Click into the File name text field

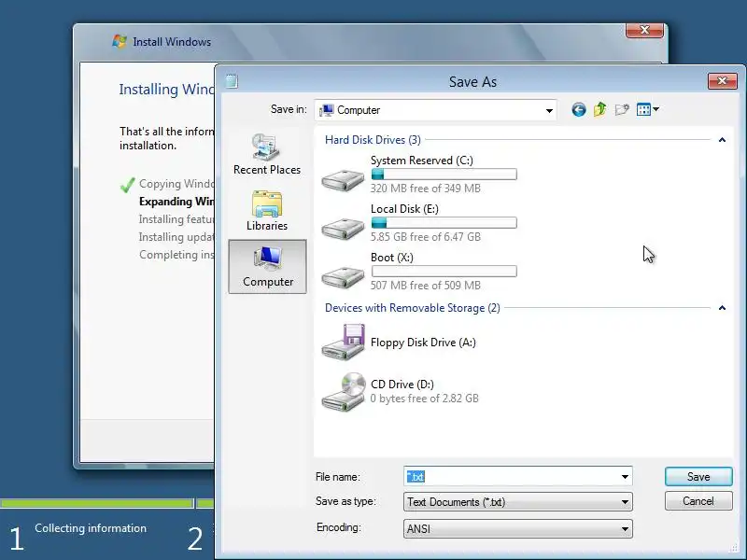(511, 477)
